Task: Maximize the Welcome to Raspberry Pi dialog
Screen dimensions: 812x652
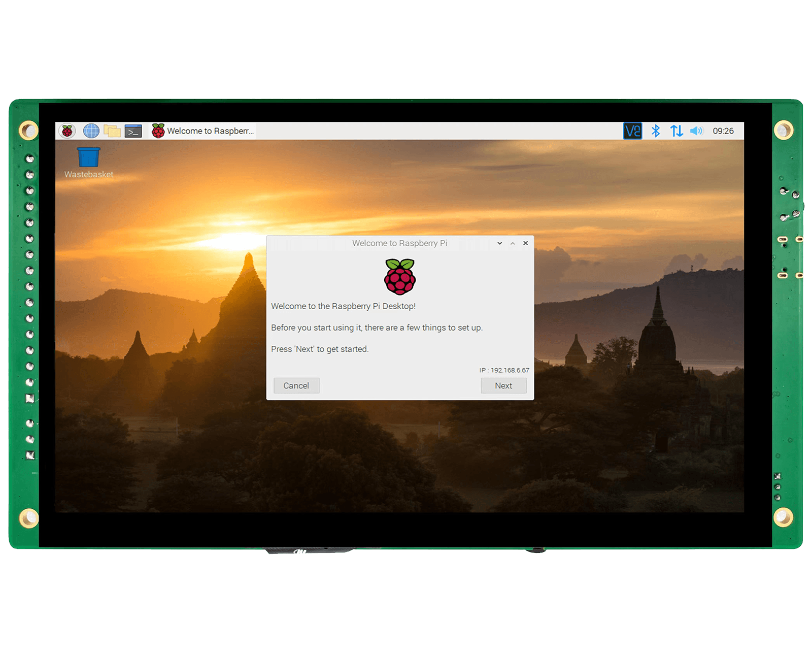Action: tap(513, 243)
